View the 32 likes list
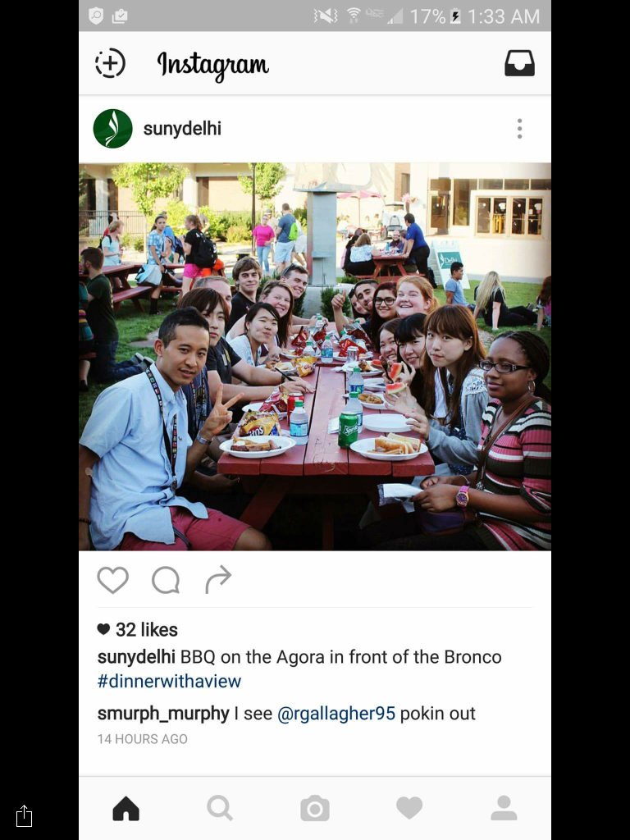The height and width of the screenshot is (840, 630). 138,629
